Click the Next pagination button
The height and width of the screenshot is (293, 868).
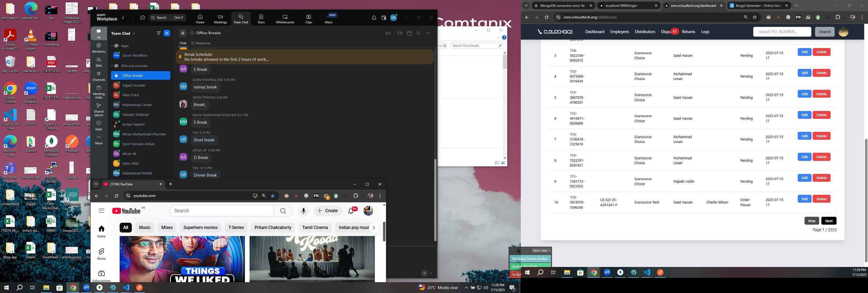(x=829, y=221)
